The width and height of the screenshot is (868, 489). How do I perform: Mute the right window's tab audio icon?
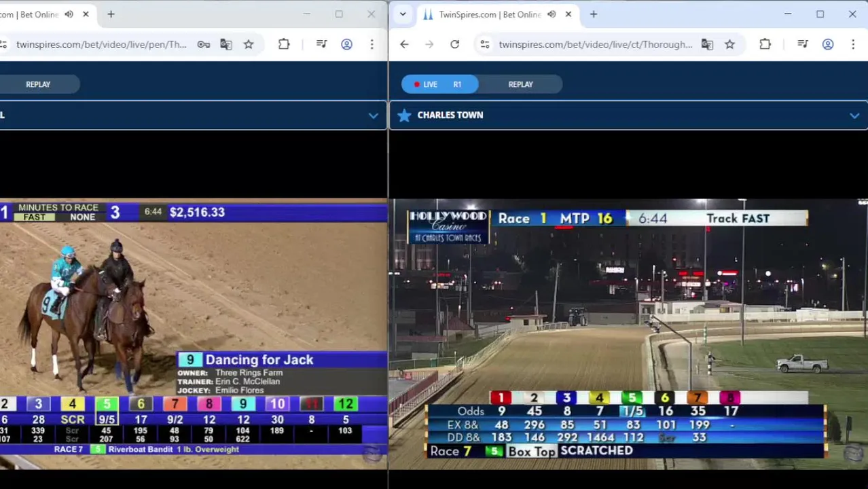pos(551,14)
